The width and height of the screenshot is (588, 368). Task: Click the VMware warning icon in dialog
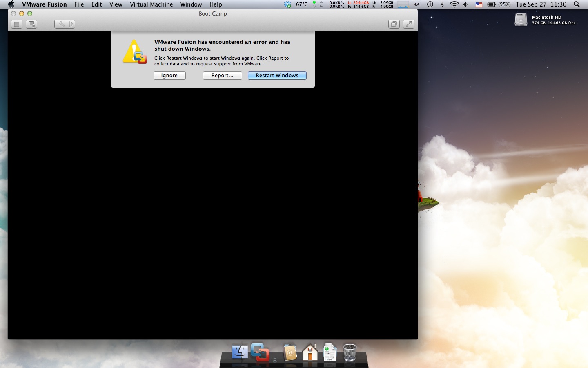pos(135,52)
